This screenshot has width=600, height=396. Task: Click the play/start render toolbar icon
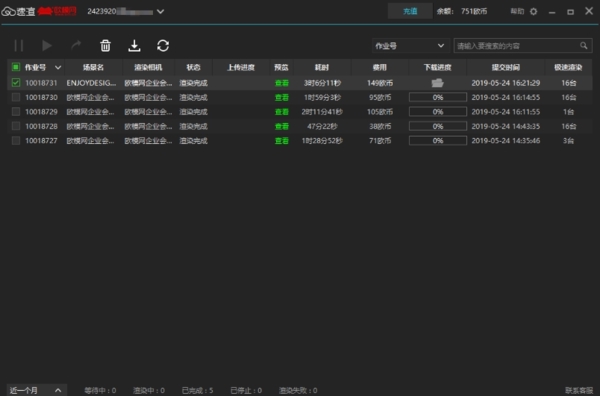click(47, 46)
